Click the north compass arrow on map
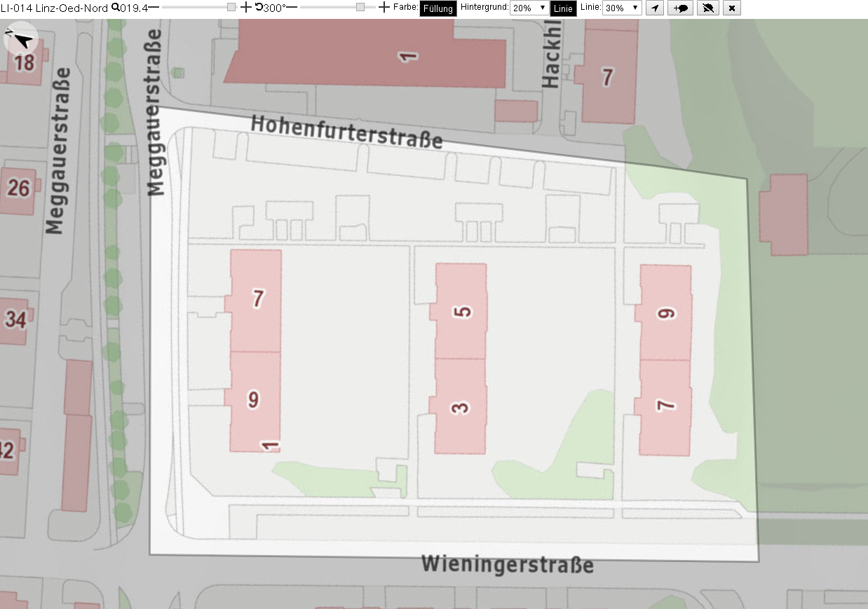The height and width of the screenshot is (609, 868). coord(22,40)
